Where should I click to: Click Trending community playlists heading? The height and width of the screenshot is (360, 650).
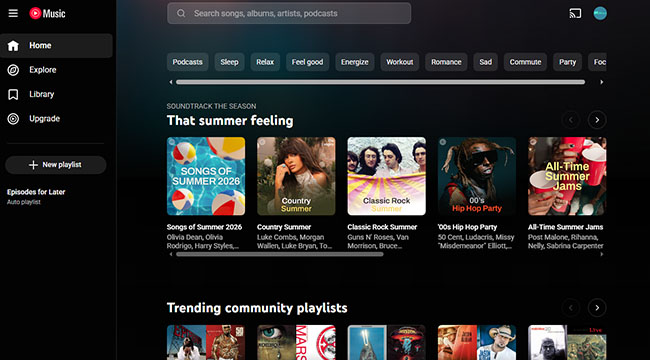pos(257,308)
